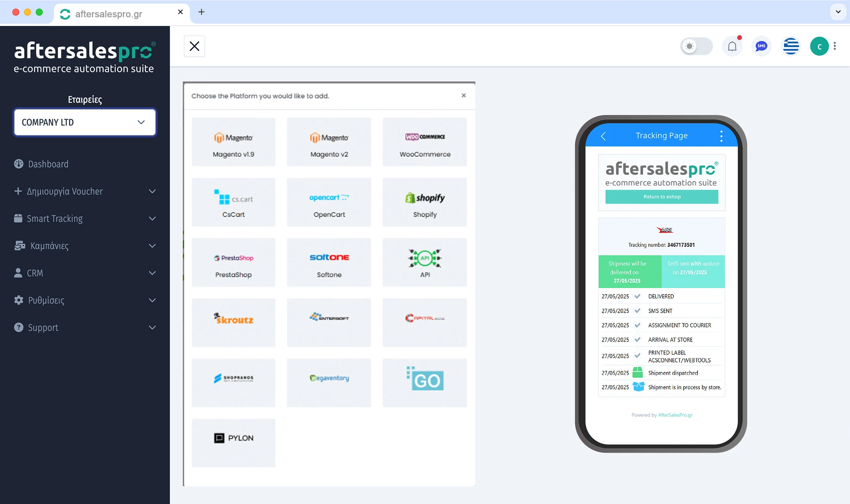Expand the Δημιουργία Voucher chevron
This screenshot has width=850, height=504.
(x=152, y=191)
